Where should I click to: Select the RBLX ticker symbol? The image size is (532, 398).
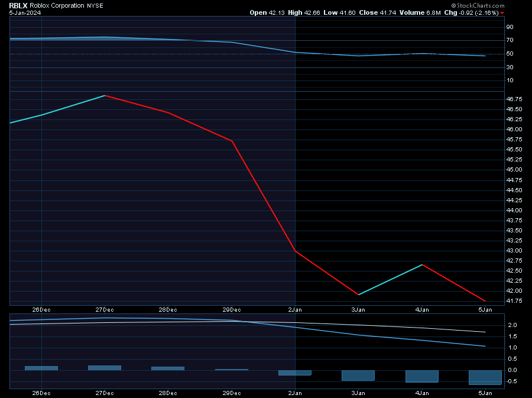pyautogui.click(x=18, y=6)
